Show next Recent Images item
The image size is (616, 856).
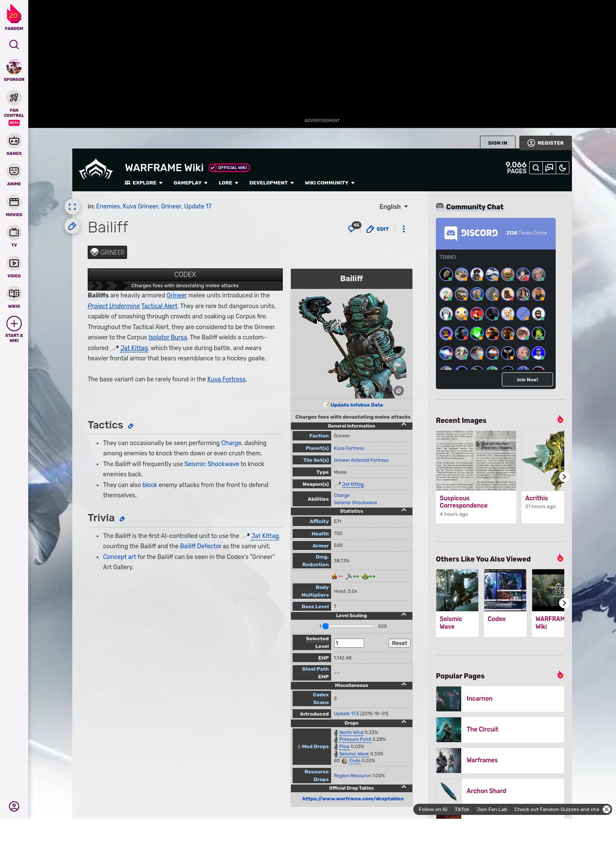(x=564, y=477)
